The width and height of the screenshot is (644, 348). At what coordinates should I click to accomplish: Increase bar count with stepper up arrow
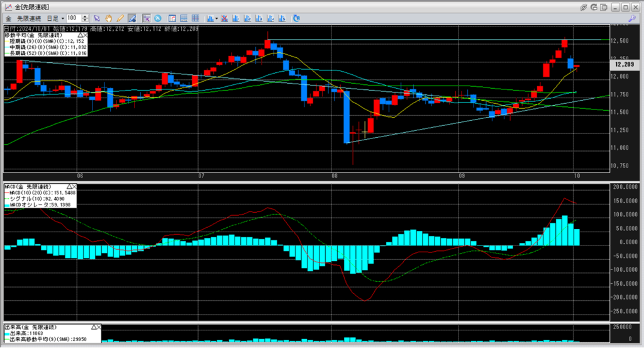coord(85,16)
